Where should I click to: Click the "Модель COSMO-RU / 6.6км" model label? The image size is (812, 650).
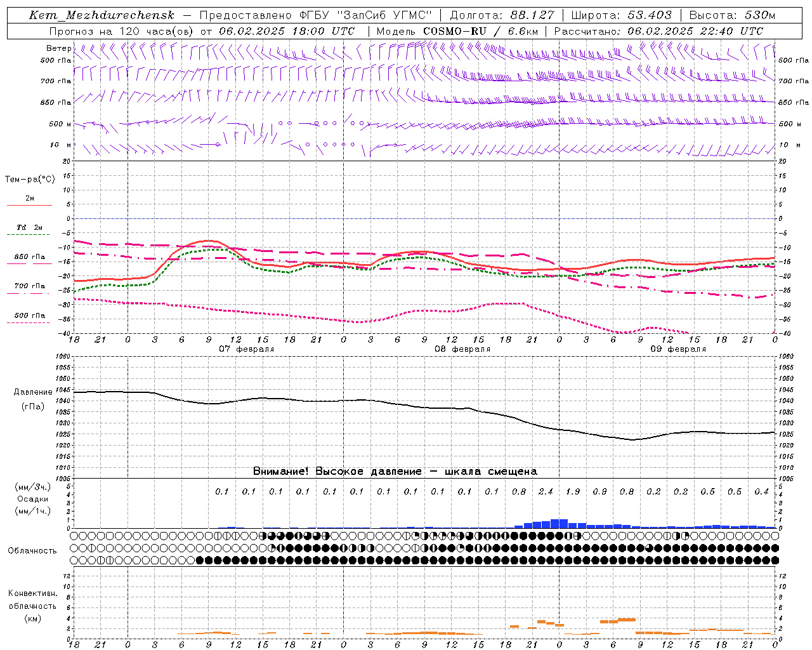point(457,31)
